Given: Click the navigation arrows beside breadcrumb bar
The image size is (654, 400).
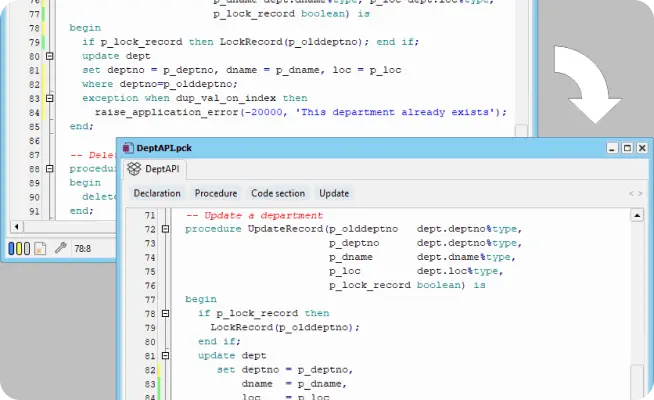Looking at the screenshot, I should [635, 193].
